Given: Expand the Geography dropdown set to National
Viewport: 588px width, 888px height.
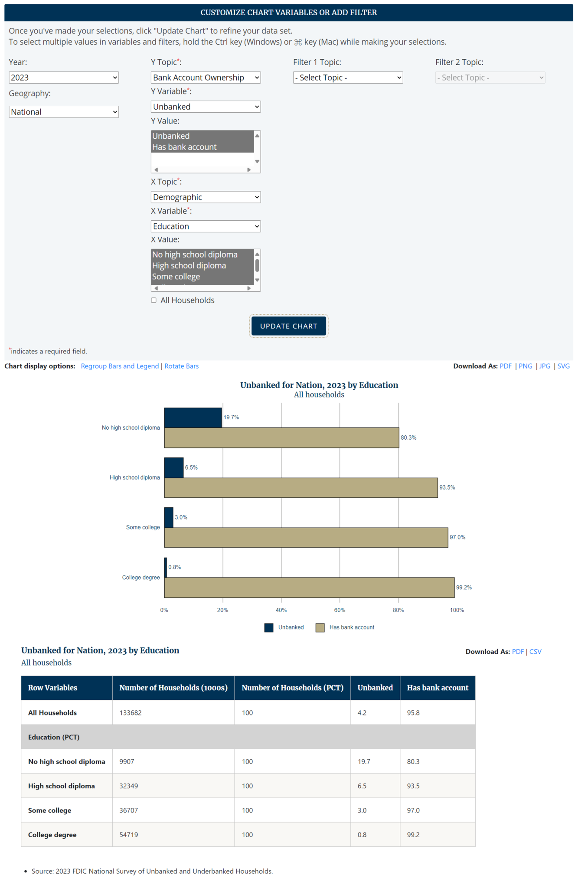Looking at the screenshot, I should coord(64,112).
